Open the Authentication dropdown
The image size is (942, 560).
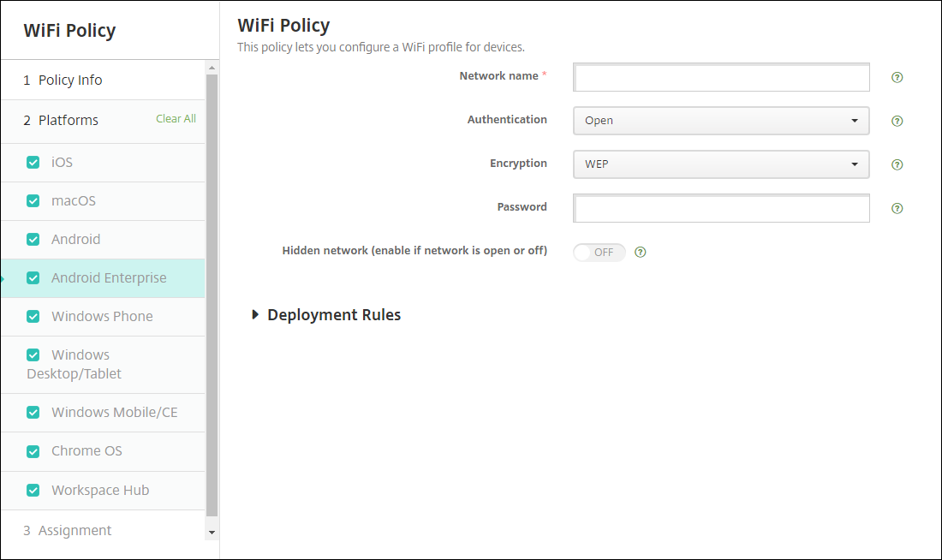721,121
